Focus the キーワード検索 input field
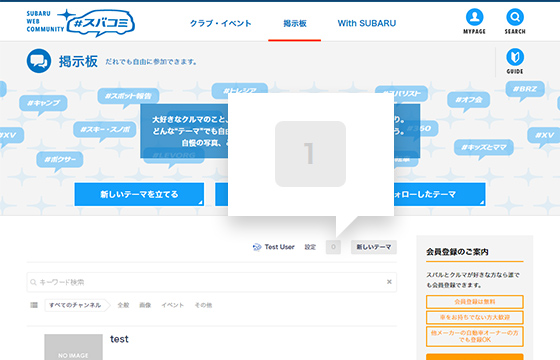560x360 pixels. (x=211, y=282)
